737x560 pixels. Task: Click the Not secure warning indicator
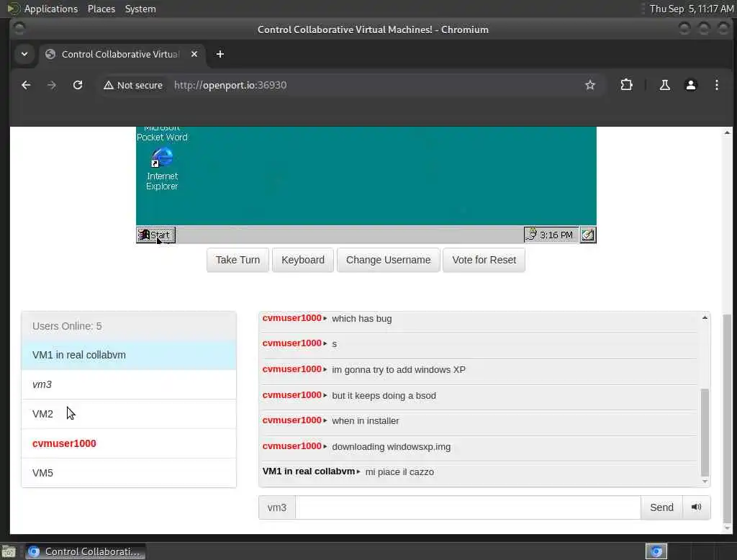tap(133, 85)
